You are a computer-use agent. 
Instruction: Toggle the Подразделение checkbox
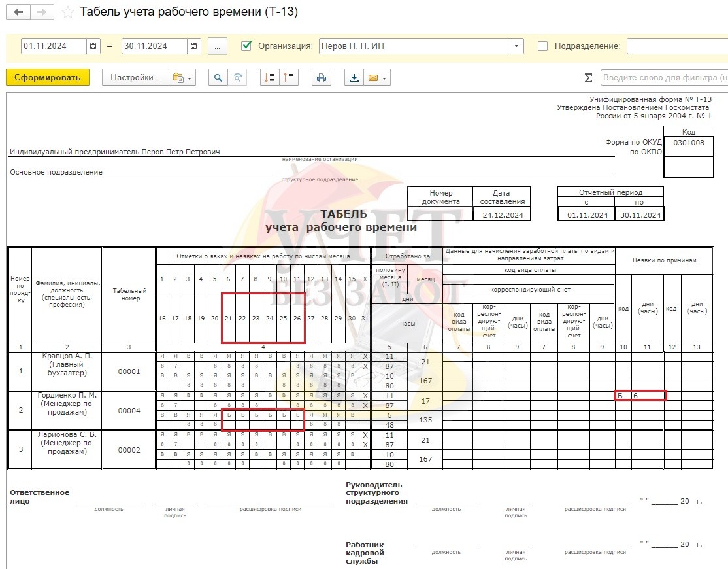click(542, 46)
